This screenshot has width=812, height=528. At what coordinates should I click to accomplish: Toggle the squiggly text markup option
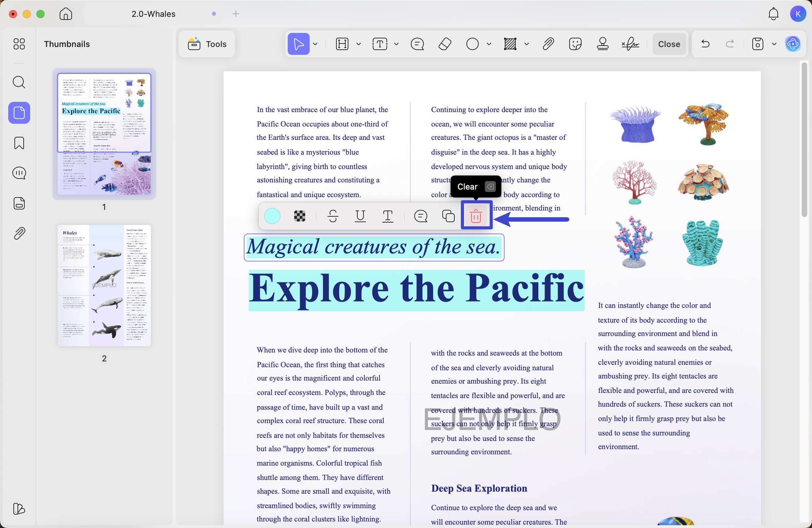(x=388, y=216)
